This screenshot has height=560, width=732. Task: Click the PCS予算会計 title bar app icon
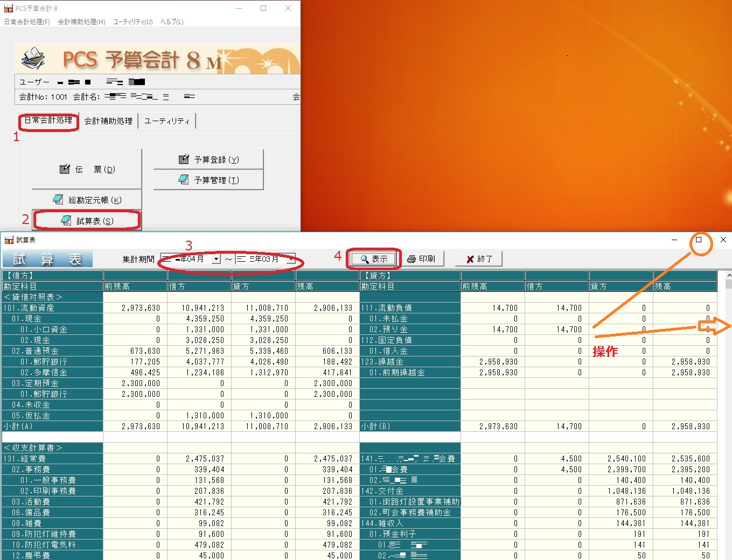8,8
